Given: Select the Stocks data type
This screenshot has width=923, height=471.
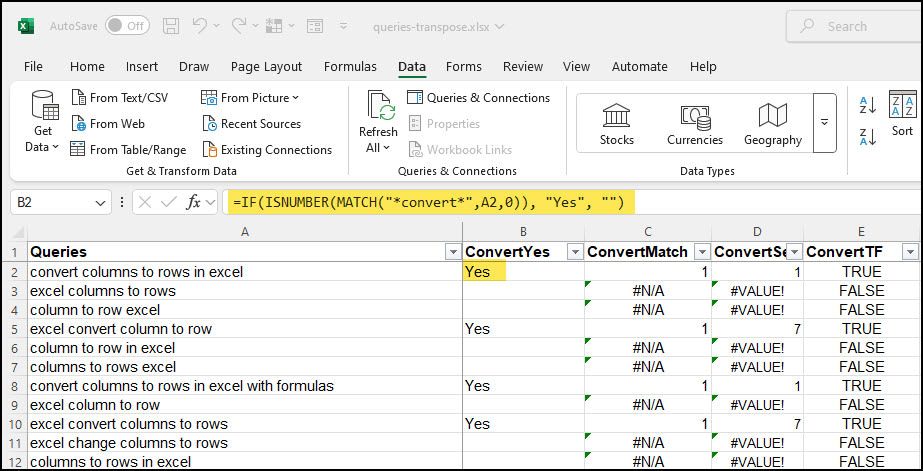Looking at the screenshot, I should pyautogui.click(x=616, y=124).
